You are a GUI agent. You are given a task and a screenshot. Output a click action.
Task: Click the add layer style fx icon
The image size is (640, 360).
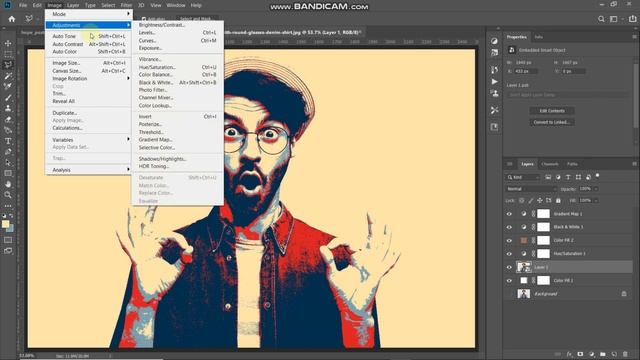coord(569,354)
